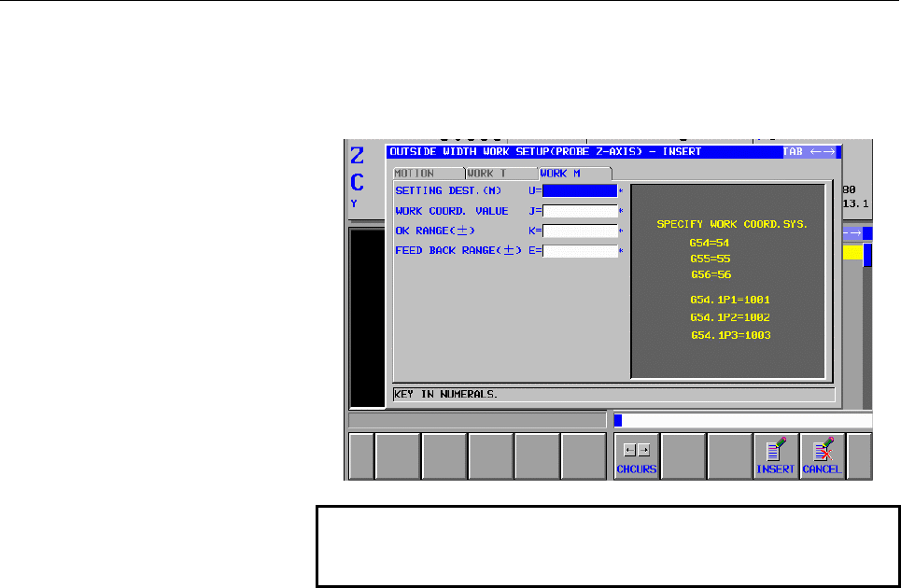Click the blank soft key left of INSERT

tap(730, 455)
